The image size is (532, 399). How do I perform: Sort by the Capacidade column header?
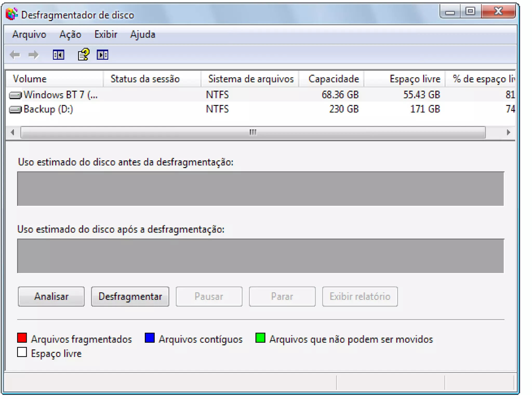coord(333,79)
